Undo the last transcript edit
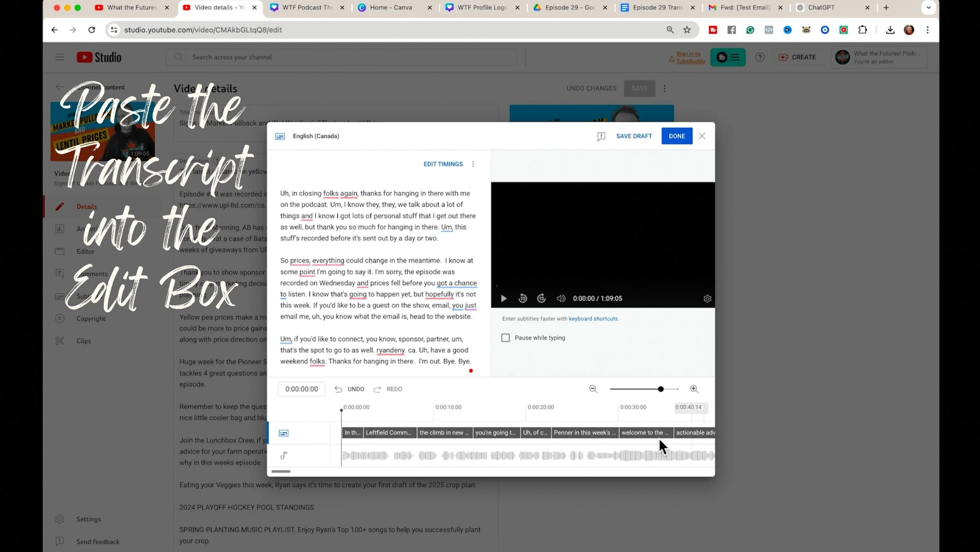The image size is (980, 552). (349, 389)
